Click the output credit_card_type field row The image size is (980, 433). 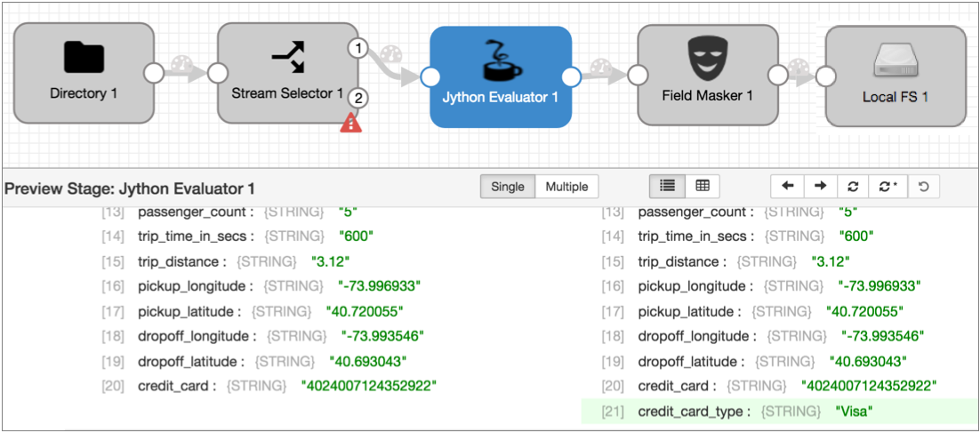(x=778, y=411)
